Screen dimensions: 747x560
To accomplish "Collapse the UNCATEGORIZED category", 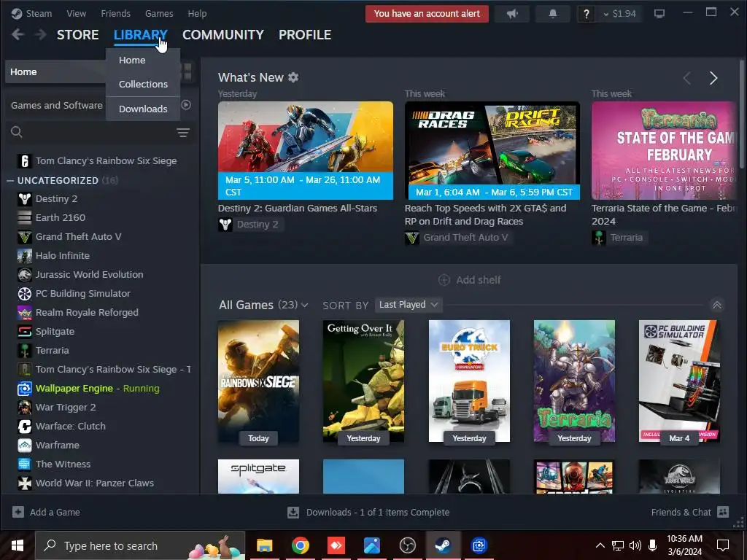I will click(10, 181).
